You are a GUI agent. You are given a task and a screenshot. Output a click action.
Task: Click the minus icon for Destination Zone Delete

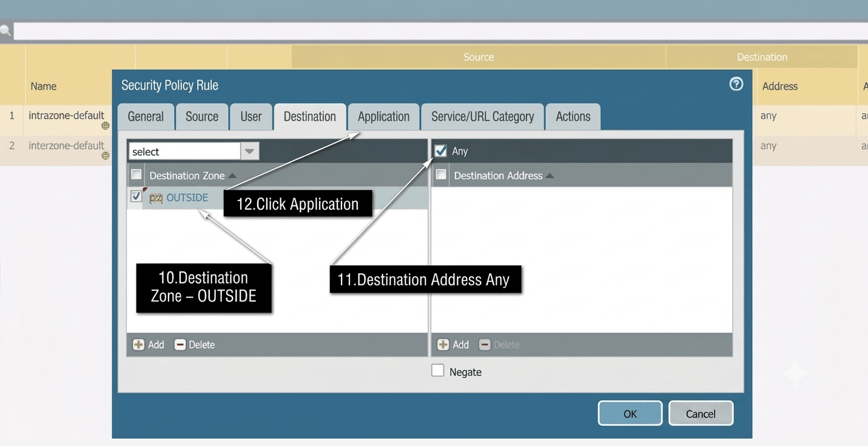tap(180, 344)
